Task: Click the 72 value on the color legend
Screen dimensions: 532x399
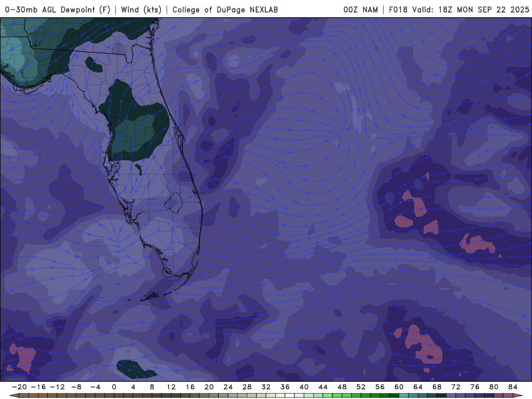Action: coord(456,387)
